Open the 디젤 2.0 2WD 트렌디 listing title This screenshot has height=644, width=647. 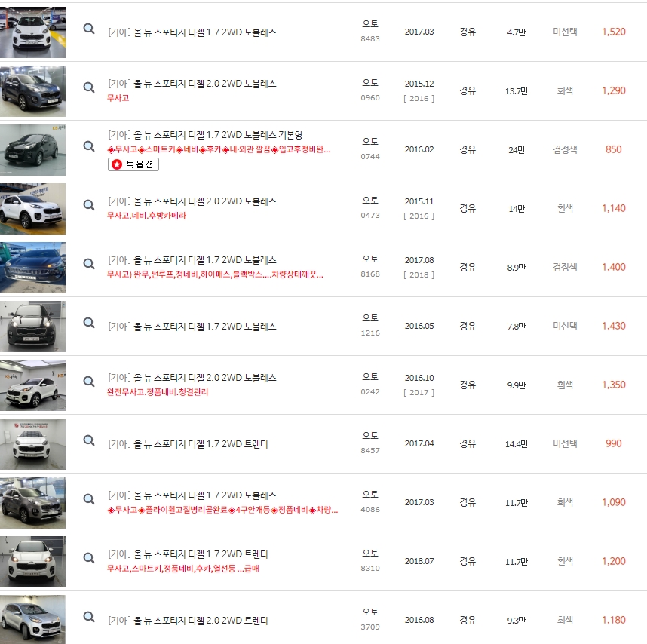coord(188,621)
